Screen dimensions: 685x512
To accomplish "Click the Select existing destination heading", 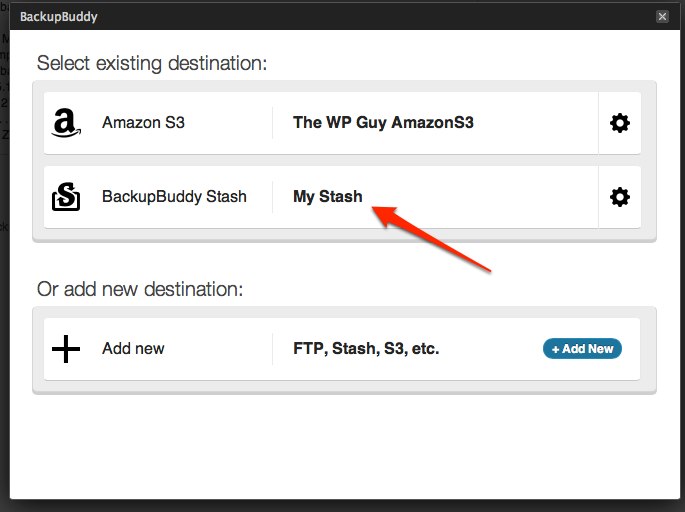I will pyautogui.click(x=152, y=63).
